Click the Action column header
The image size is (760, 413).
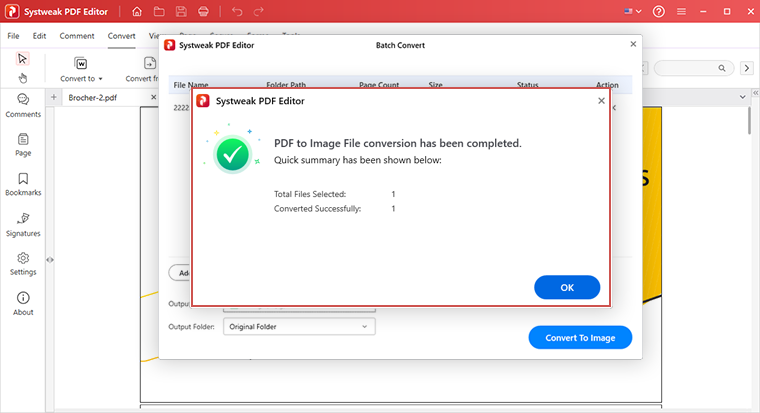607,85
